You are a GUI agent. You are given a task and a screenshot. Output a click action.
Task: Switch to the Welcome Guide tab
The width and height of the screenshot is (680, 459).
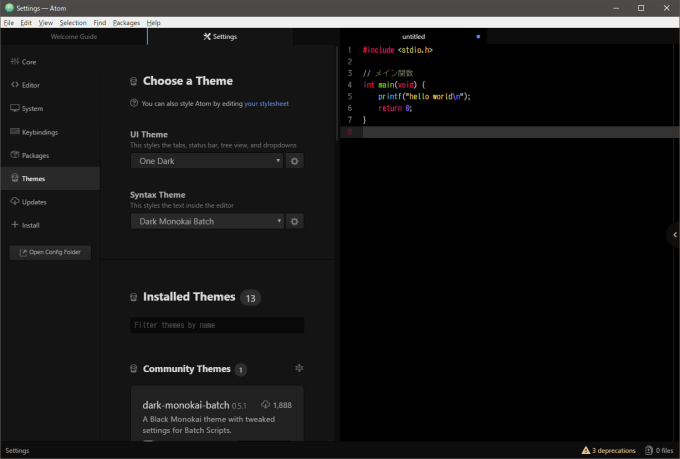click(x=74, y=36)
